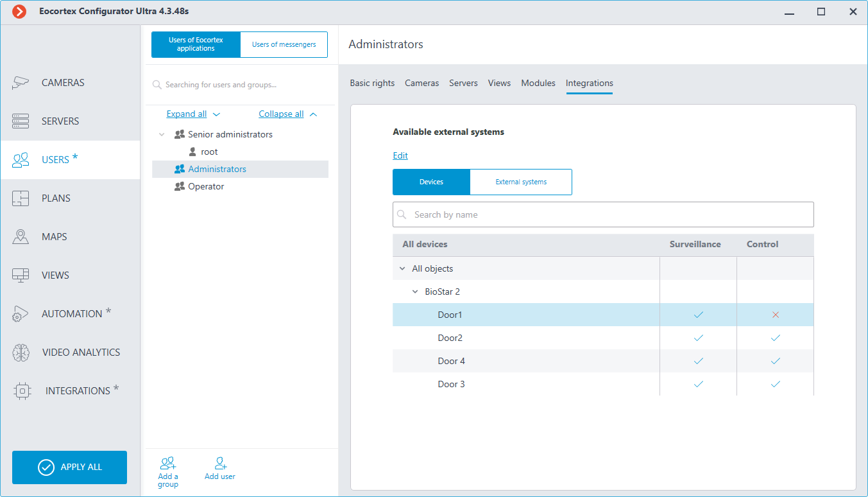Collapse the BioStar 2 node
Image resolution: width=868 pixels, height=497 pixels.
(415, 292)
